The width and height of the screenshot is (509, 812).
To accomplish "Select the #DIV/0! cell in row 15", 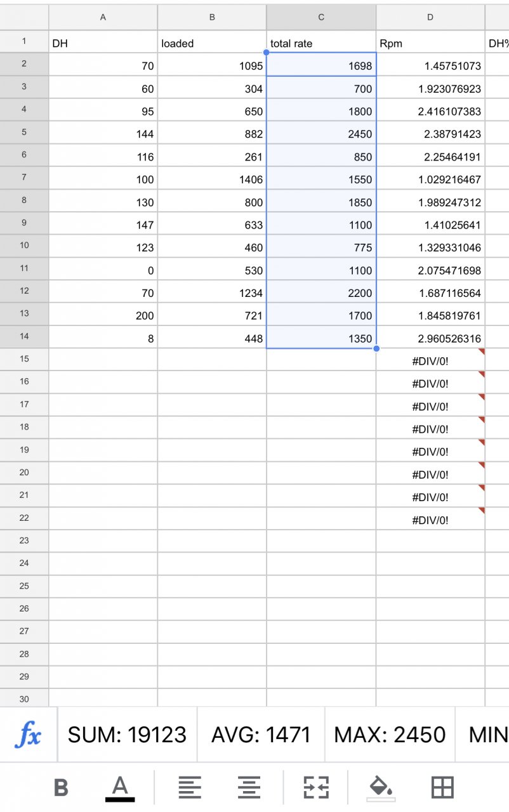I will pos(430,360).
